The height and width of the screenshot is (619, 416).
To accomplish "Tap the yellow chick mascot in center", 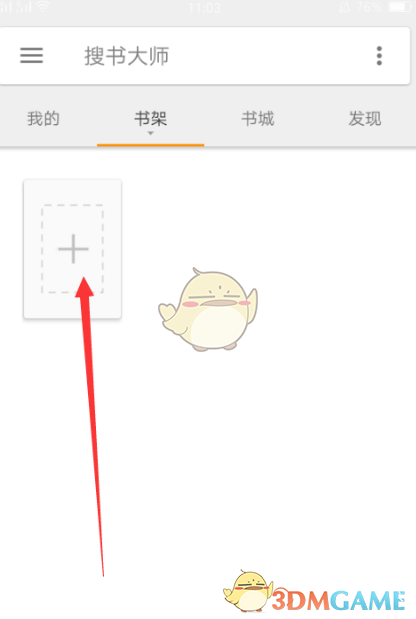I will pyautogui.click(x=208, y=310).
